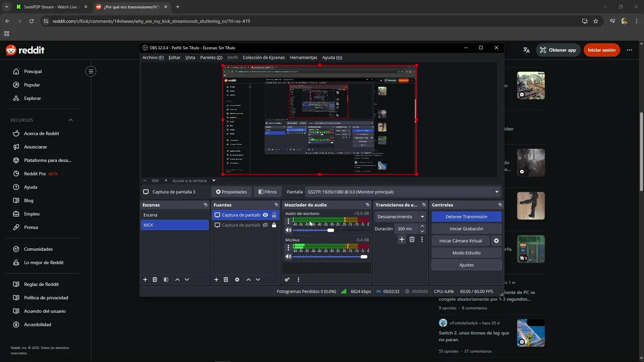Move scene down in Escenas panel

point(187,280)
